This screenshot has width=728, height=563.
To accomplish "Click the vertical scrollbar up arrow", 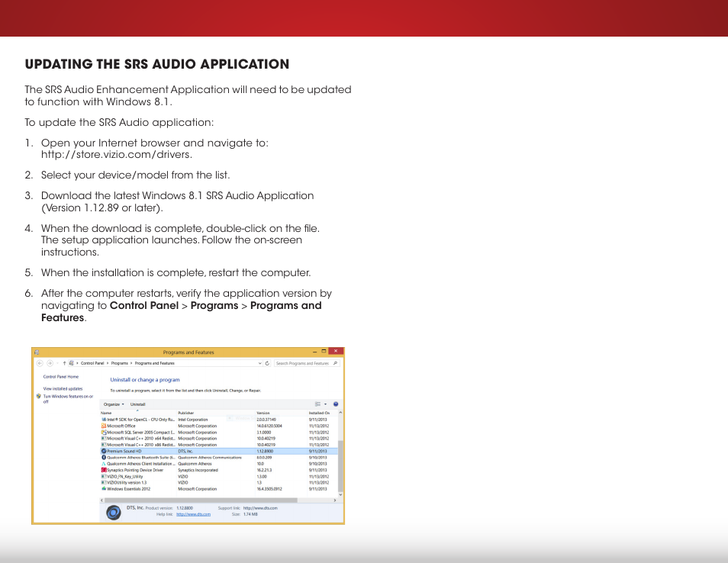I will [x=340, y=413].
